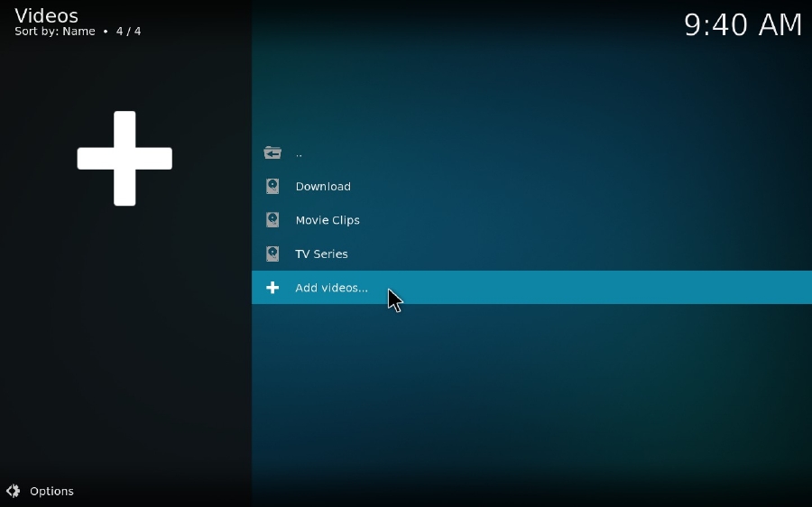Click the TV Series disk icon

click(272, 253)
